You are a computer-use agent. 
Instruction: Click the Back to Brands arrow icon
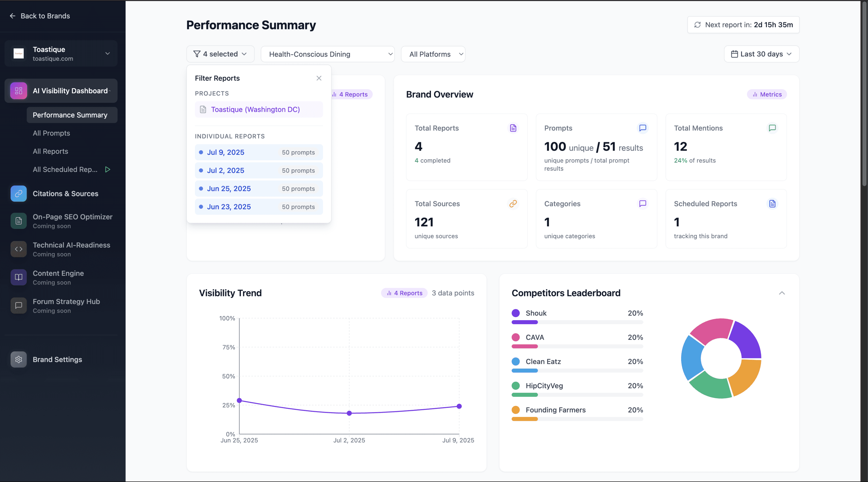13,16
